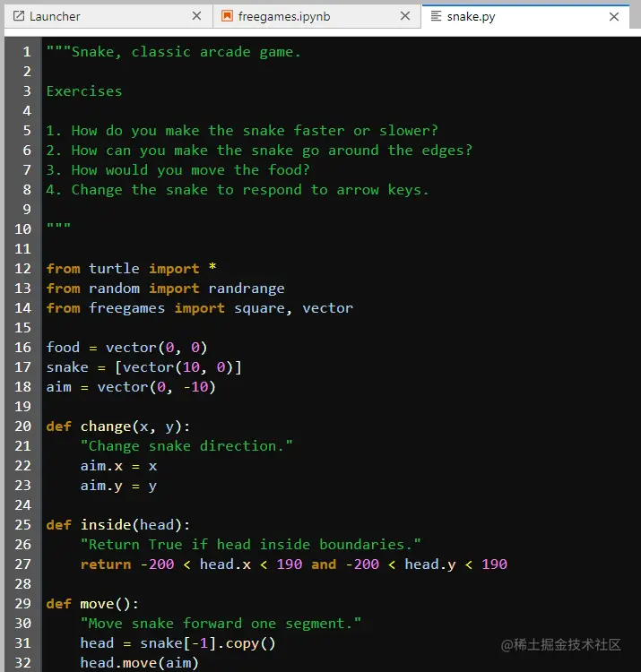
Task: Click the closing triple quotes on line 10
Action: (x=58, y=226)
